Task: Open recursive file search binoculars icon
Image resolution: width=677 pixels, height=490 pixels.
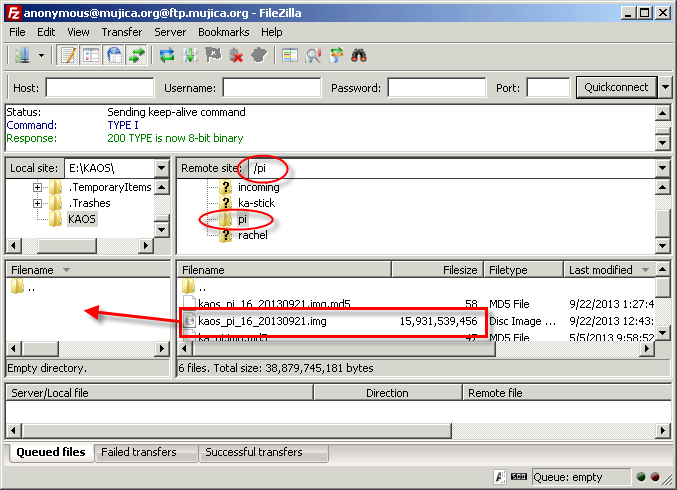Action: click(359, 56)
